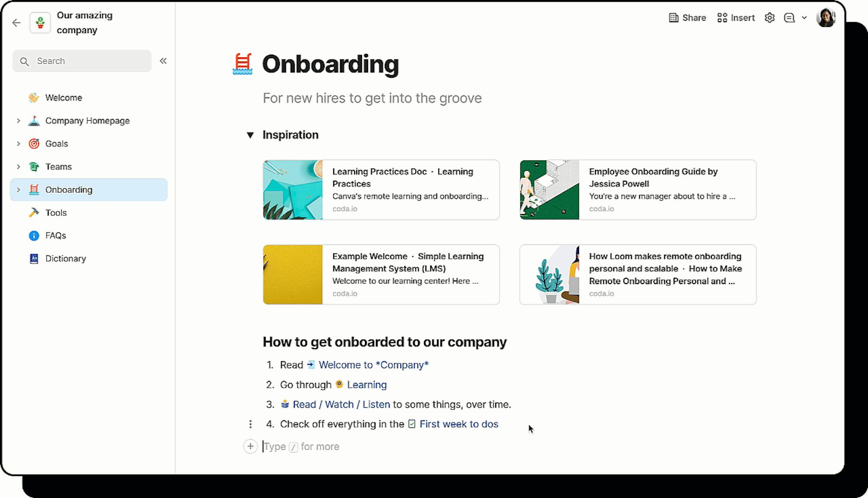This screenshot has height=498, width=868.
Task: Open the settings gear icon
Action: click(769, 18)
